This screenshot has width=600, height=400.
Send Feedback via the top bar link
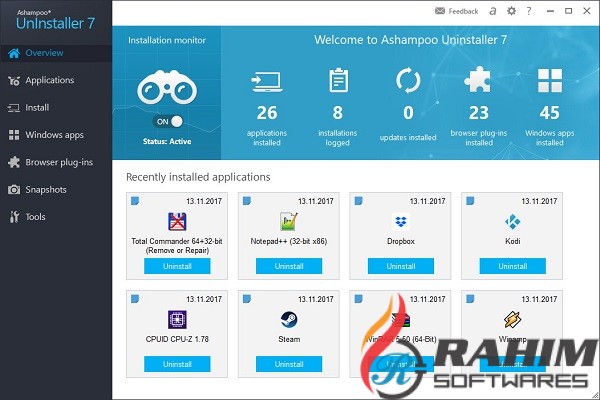[x=457, y=11]
